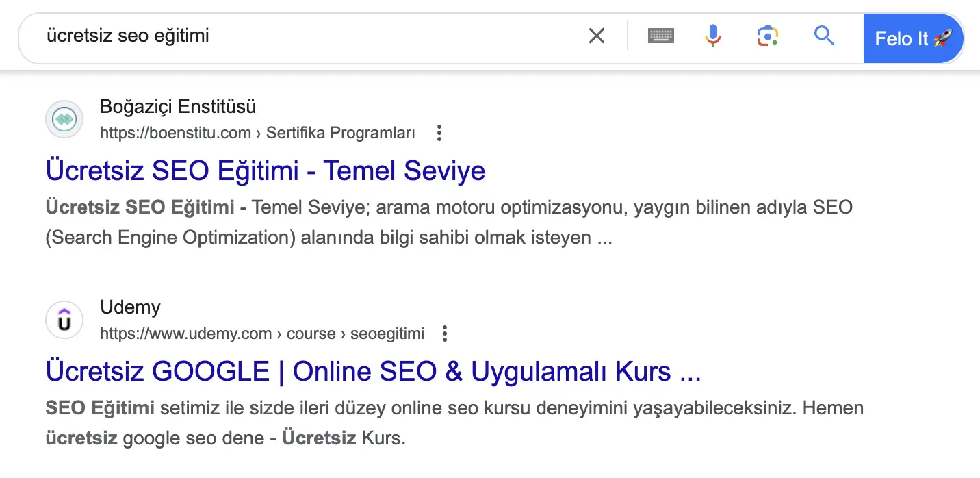Click the Udemy snippet starting 'SEO Eğitimi setimiz'
Image resolution: width=980 pixels, height=478 pixels.
pyautogui.click(x=454, y=423)
